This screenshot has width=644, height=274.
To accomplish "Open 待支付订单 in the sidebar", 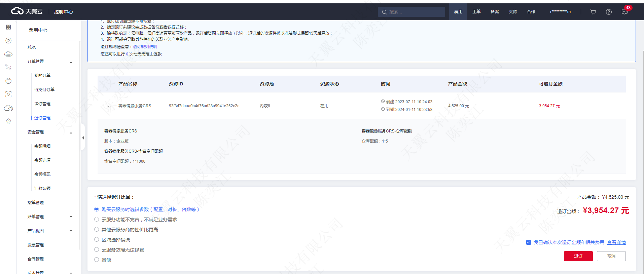I will (x=44, y=90).
